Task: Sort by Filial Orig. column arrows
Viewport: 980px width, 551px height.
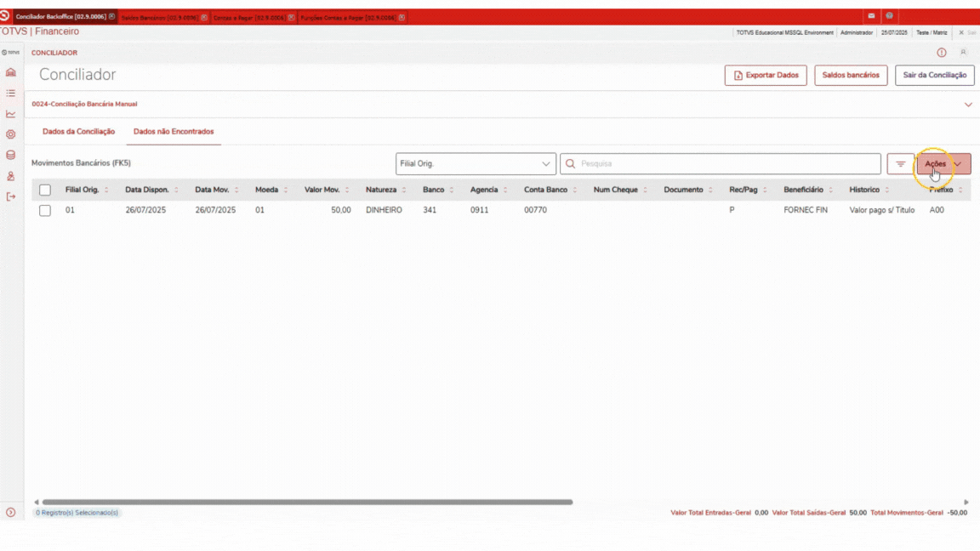Action: [x=106, y=190]
